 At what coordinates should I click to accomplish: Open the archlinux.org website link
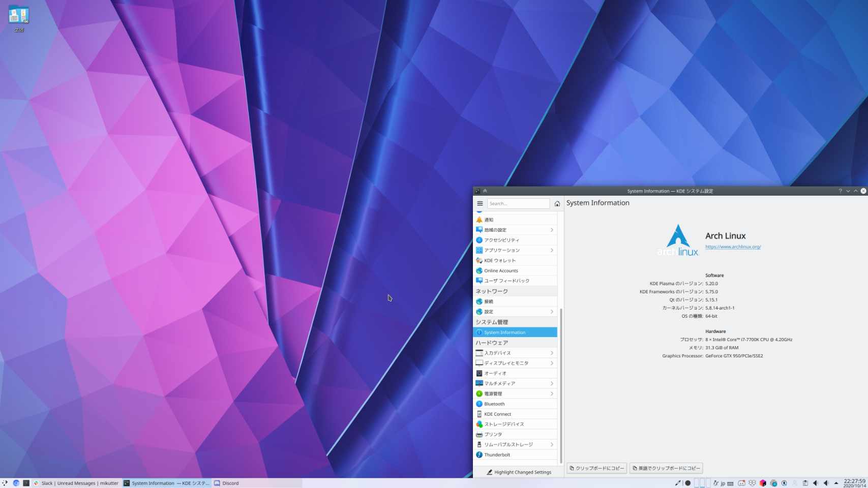pos(733,247)
